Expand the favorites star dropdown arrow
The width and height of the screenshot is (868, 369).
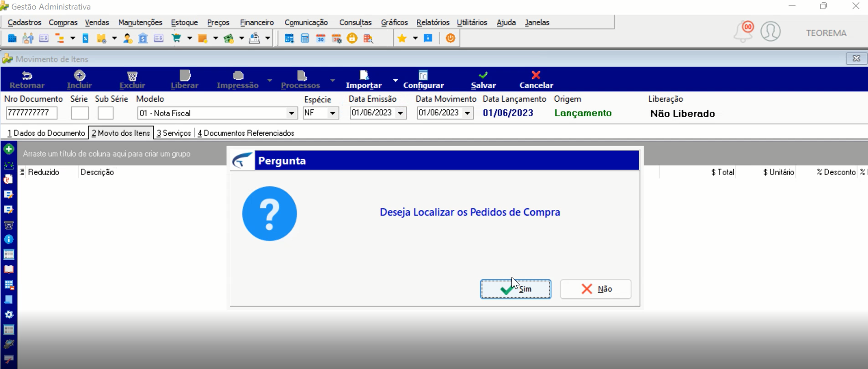415,38
